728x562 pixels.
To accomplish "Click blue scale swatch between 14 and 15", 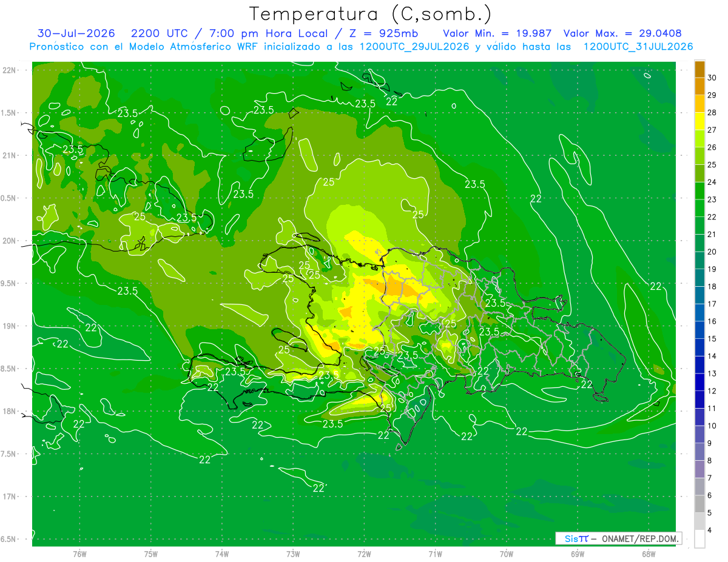I will (699, 347).
